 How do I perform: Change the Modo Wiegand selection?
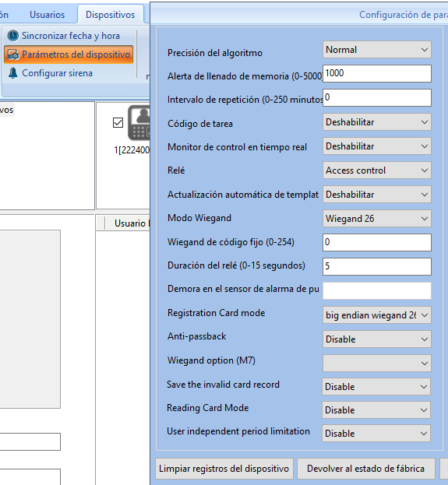click(x=377, y=219)
